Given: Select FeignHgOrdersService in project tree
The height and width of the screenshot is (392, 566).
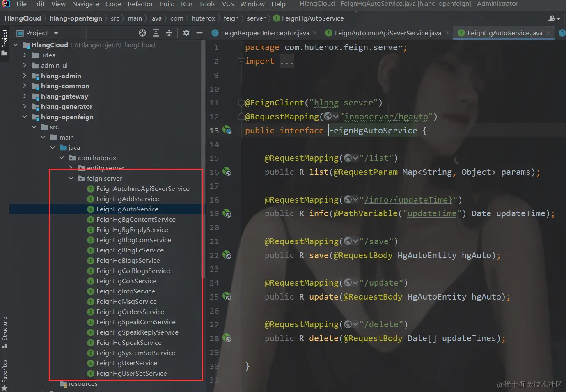Looking at the screenshot, I should click(130, 312).
